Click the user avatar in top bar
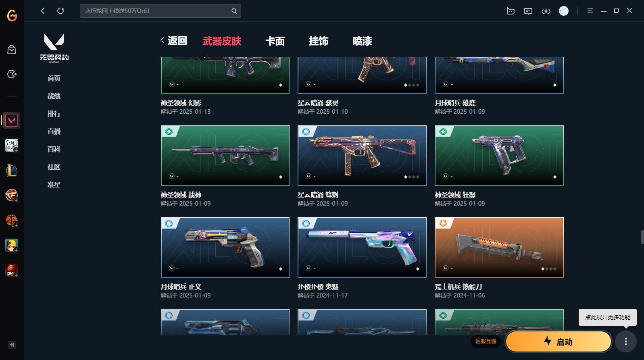This screenshot has width=644, height=360. (x=564, y=11)
